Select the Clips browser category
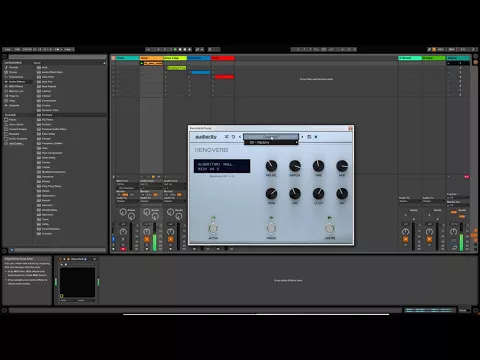480x360 pixels. point(12,101)
